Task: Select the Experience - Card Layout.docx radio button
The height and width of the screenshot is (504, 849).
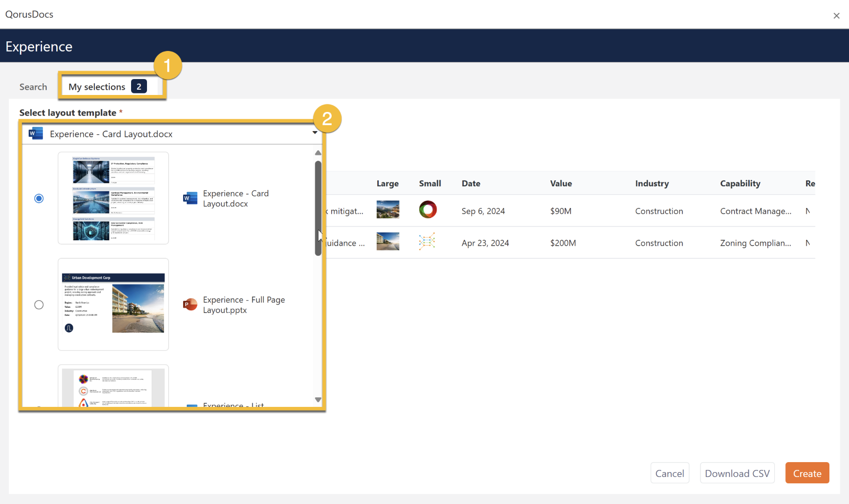Action: [39, 198]
